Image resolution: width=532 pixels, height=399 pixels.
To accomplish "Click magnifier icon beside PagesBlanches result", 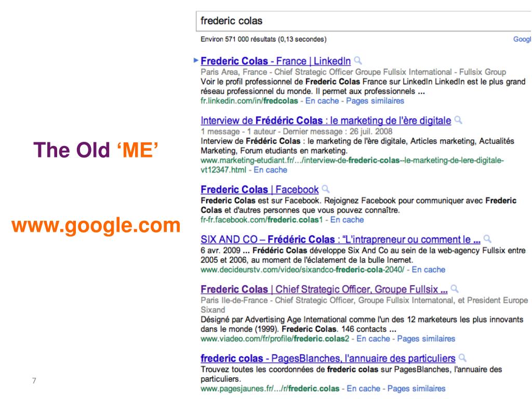I will click(x=462, y=358).
